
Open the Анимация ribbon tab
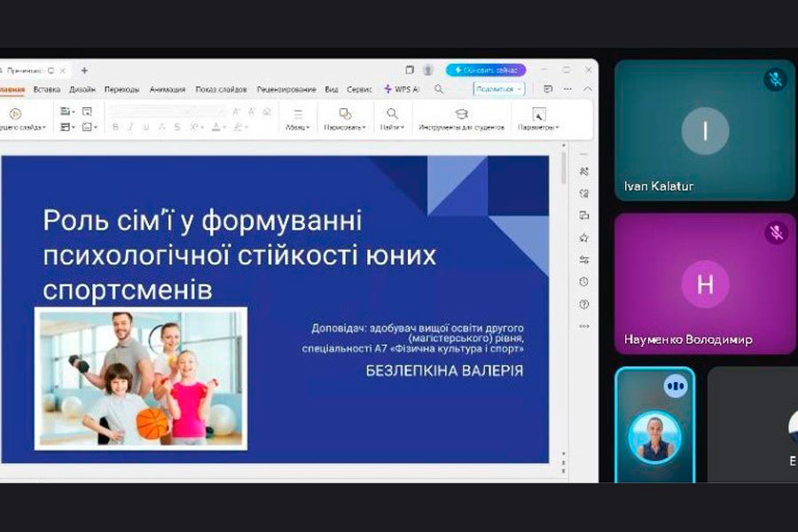click(x=168, y=89)
